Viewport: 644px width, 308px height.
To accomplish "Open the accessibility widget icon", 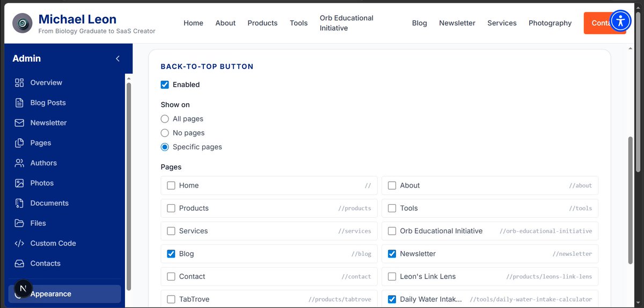I will point(621,22).
